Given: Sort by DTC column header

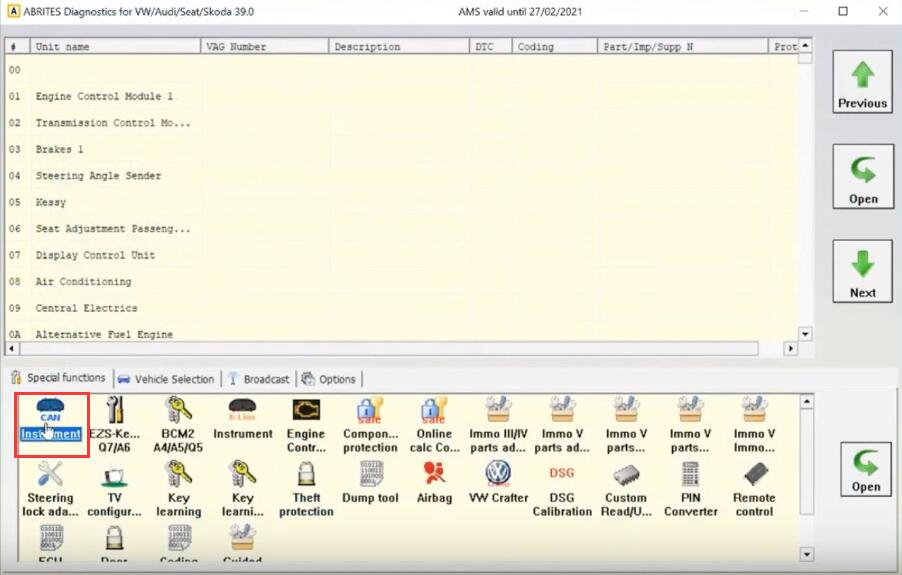Looking at the screenshot, I should [x=491, y=47].
